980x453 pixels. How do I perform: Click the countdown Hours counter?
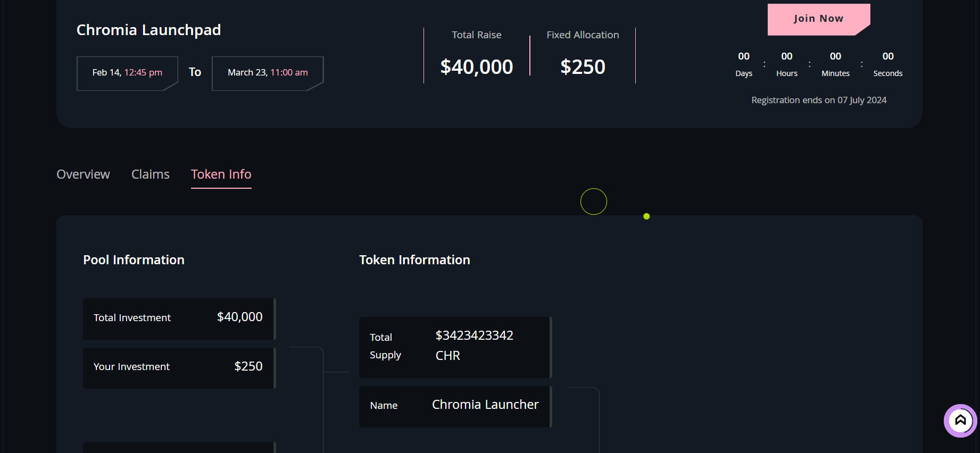pyautogui.click(x=786, y=64)
